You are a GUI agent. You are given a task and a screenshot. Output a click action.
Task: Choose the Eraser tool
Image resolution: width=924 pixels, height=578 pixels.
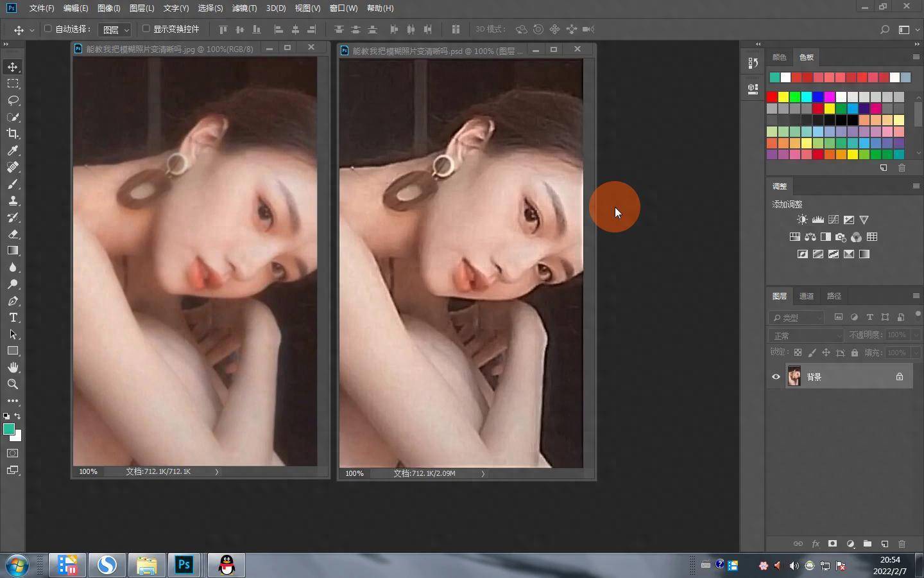point(13,234)
